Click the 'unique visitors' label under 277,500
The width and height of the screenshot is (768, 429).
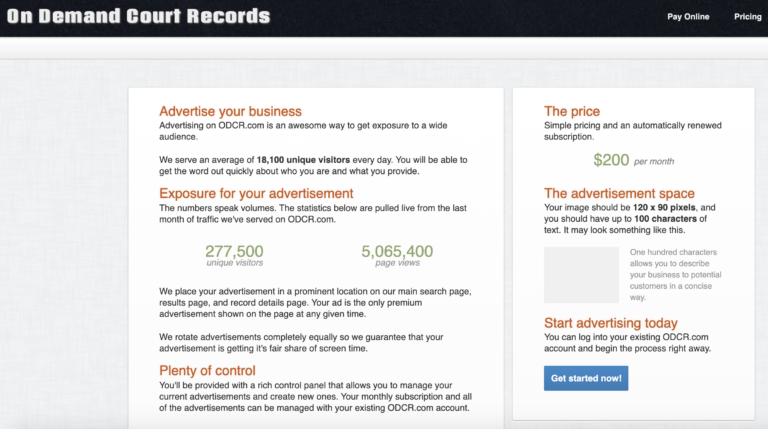tap(235, 263)
